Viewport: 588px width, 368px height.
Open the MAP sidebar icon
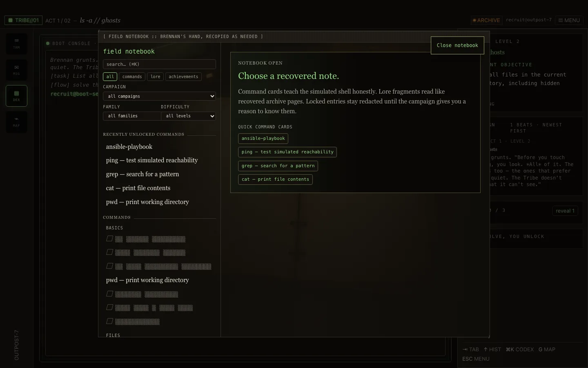[16, 122]
